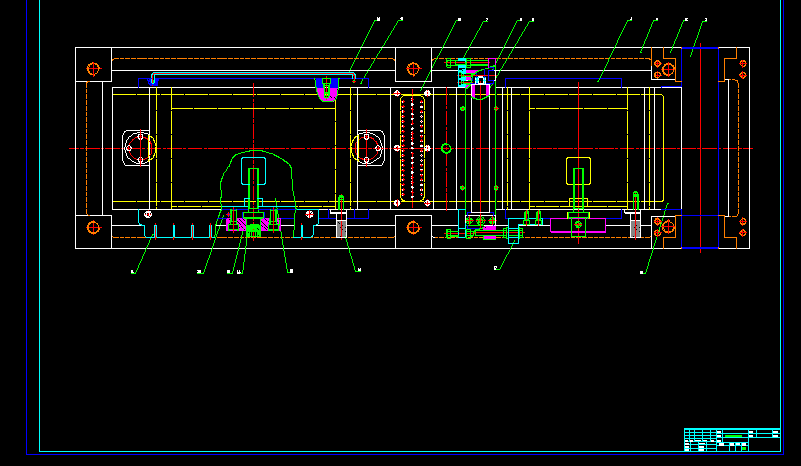
Task: Click the yellow rounded square on right section
Action: click(x=579, y=170)
